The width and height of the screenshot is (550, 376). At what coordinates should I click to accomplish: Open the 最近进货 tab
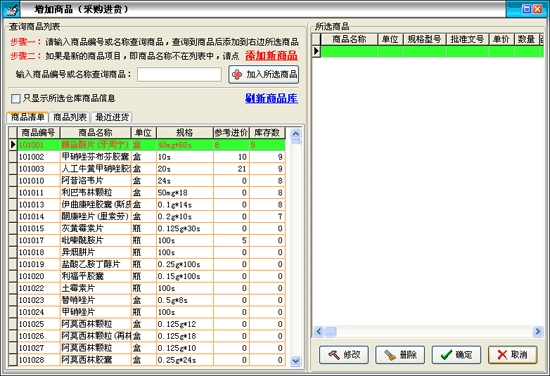tap(112, 117)
